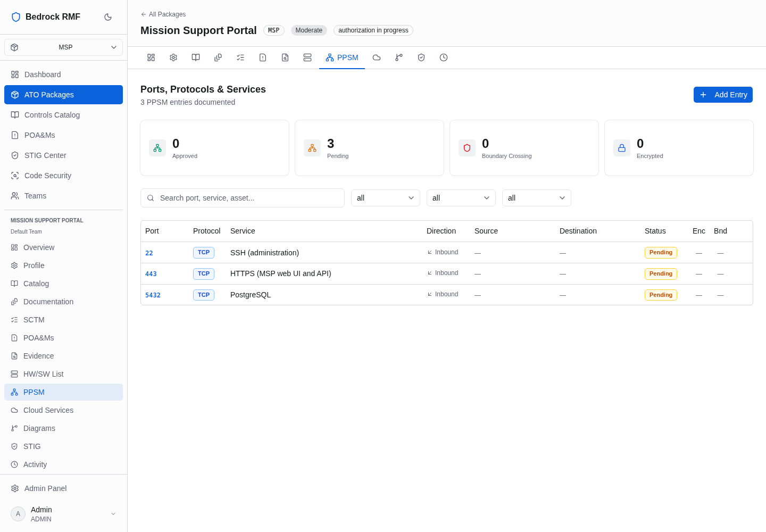766x532 pixels.
Task: Open the Admin Panel
Action: tap(64, 488)
